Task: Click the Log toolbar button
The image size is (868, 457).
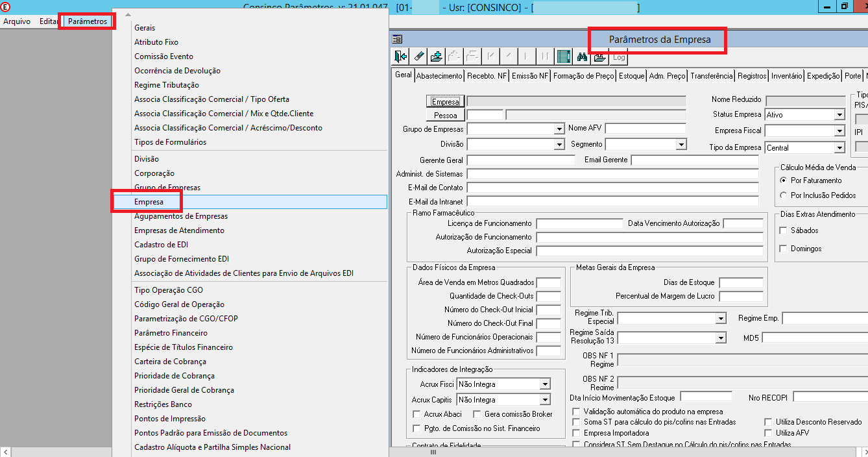Action: 619,57
